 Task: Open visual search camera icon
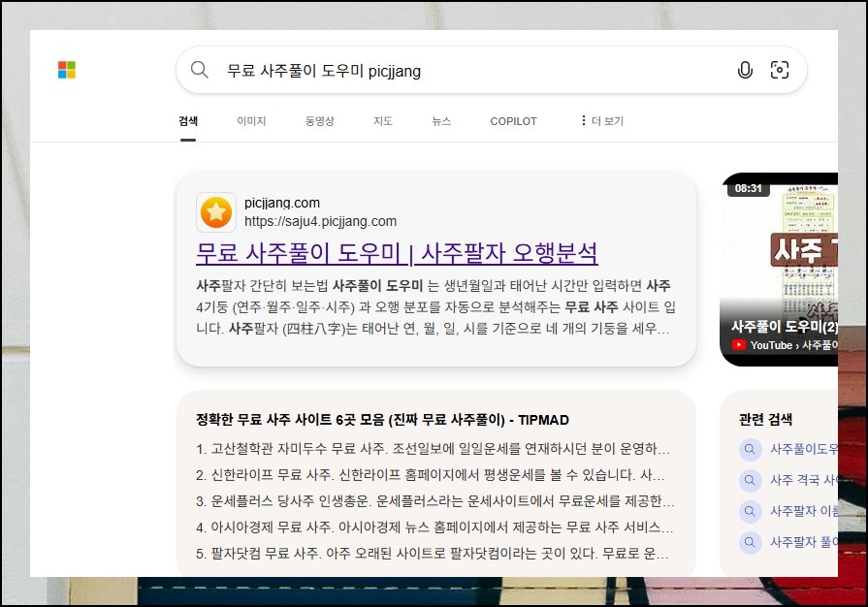(x=780, y=70)
